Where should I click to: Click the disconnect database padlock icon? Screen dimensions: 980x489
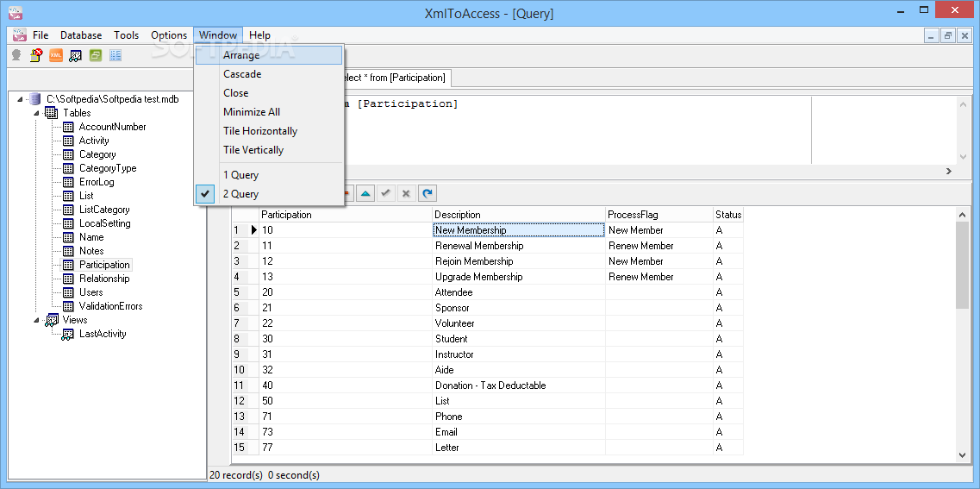pyautogui.click(x=36, y=56)
